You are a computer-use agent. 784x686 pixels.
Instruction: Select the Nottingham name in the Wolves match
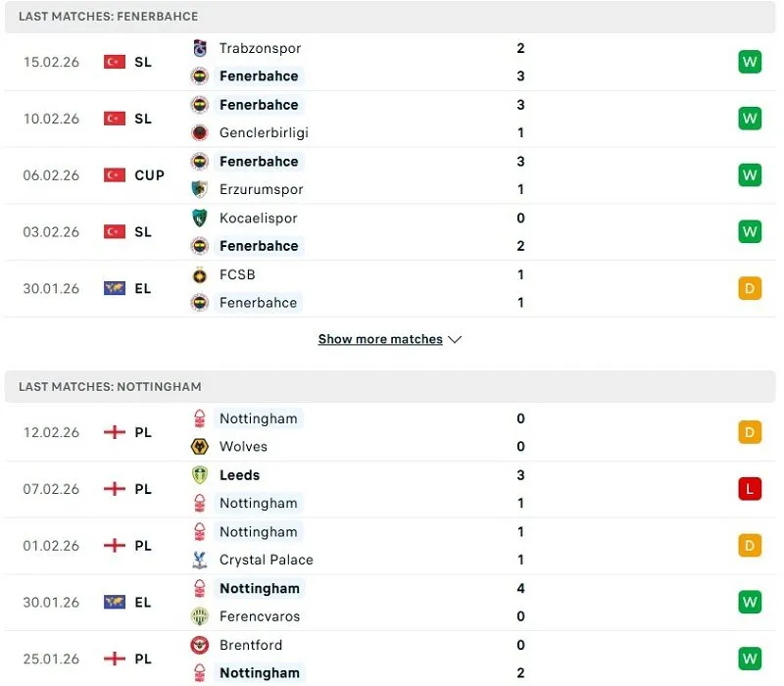(258, 417)
